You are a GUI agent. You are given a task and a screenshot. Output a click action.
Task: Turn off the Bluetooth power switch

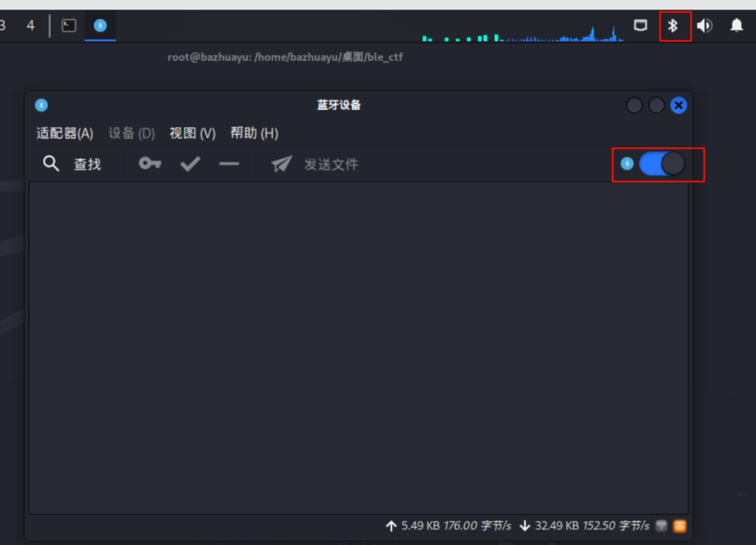tap(662, 164)
